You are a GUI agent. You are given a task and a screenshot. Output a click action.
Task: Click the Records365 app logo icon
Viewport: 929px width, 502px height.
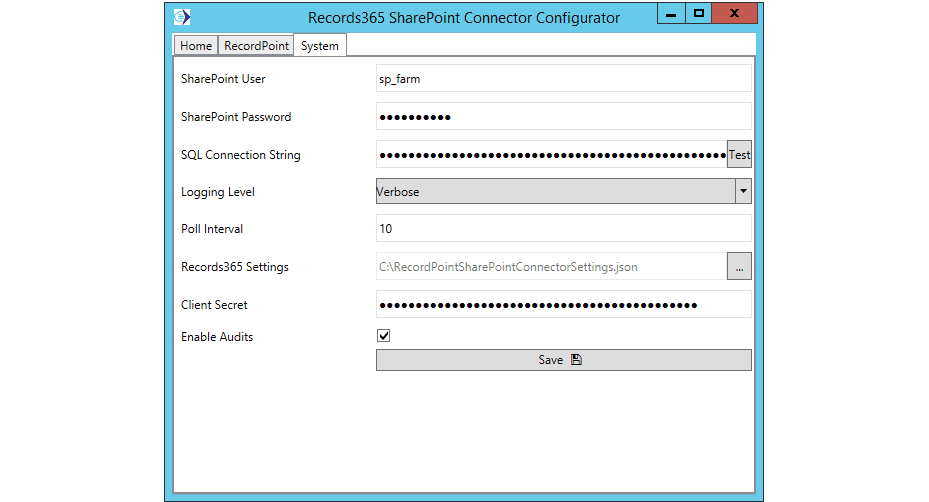(x=182, y=17)
